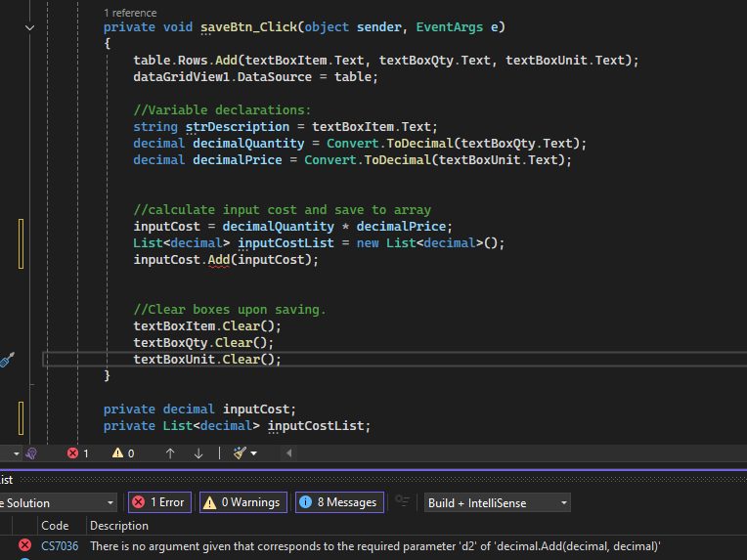
Task: Toggle the 1 Error filter button
Action: [159, 502]
